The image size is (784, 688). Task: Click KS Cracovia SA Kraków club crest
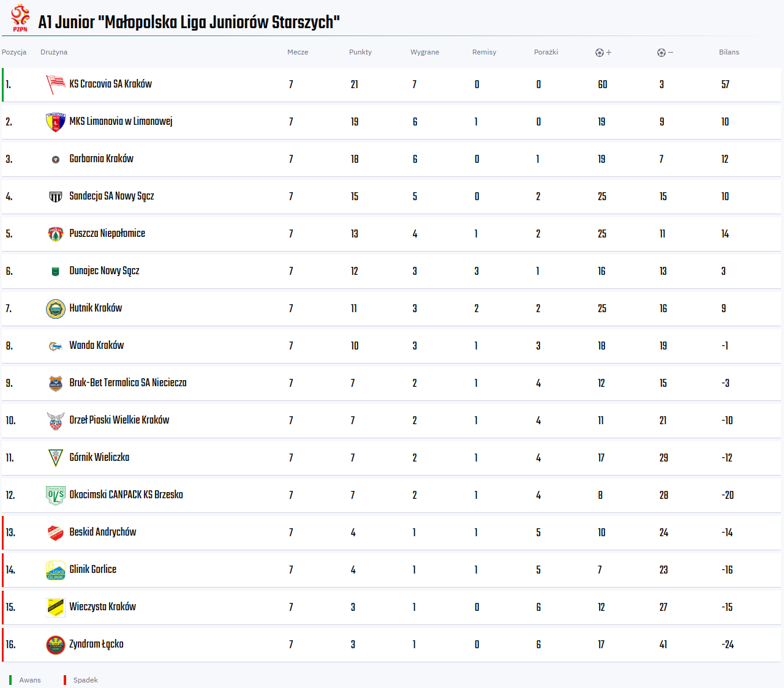(x=56, y=84)
